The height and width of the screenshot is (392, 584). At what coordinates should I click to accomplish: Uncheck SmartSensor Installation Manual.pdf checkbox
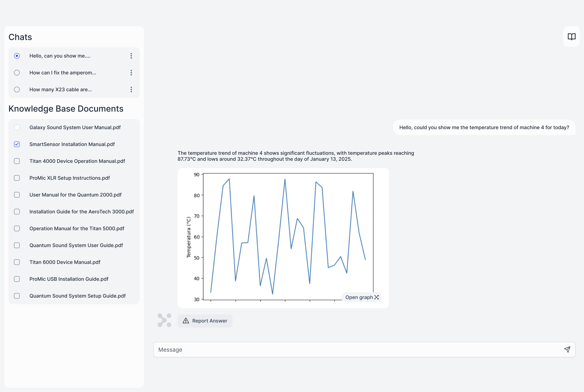tap(17, 144)
